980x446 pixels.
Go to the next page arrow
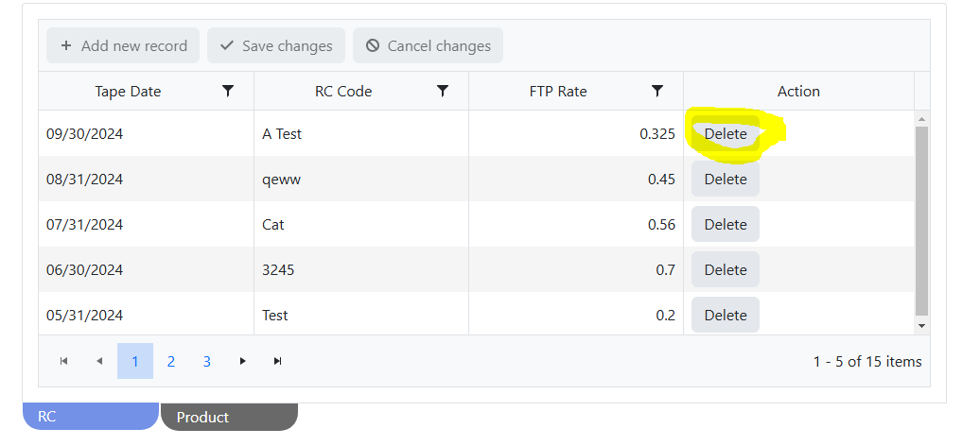(243, 361)
